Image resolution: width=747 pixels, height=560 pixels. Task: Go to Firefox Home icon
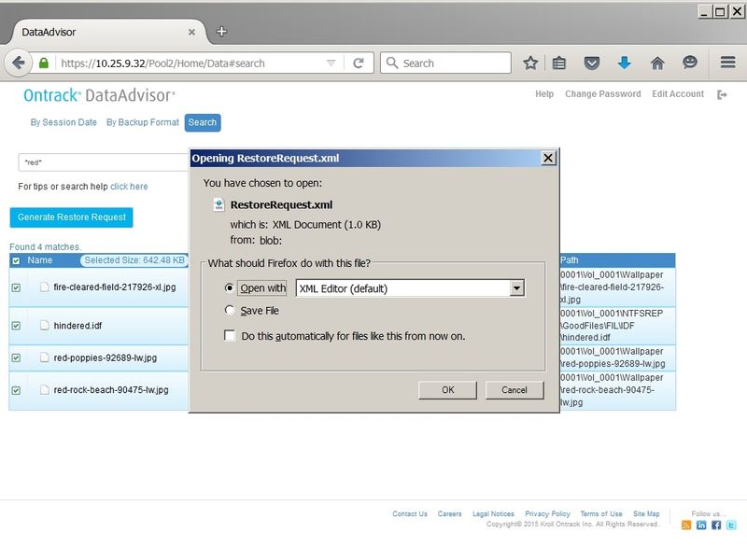point(657,63)
